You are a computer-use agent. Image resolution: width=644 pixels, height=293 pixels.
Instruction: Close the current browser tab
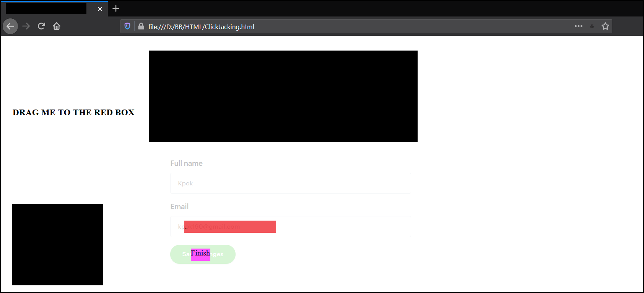point(100,9)
